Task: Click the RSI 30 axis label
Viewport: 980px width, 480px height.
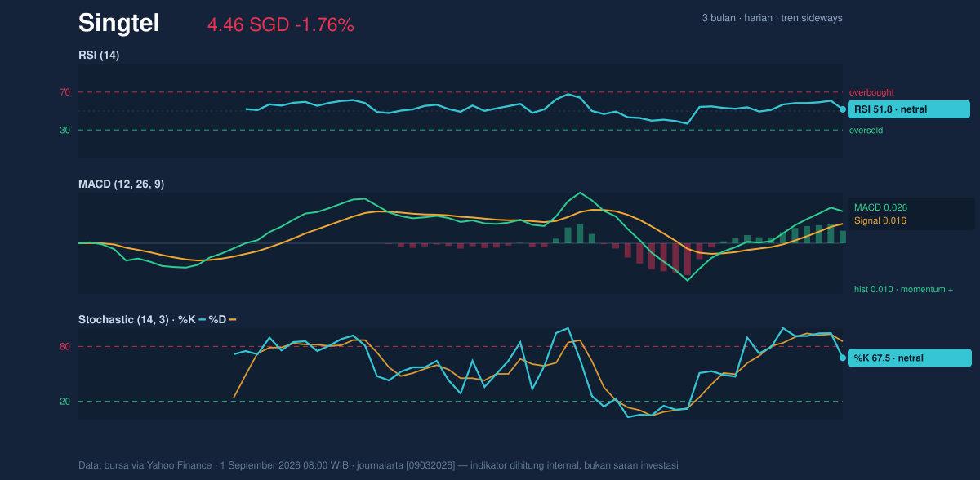Action: tap(65, 130)
